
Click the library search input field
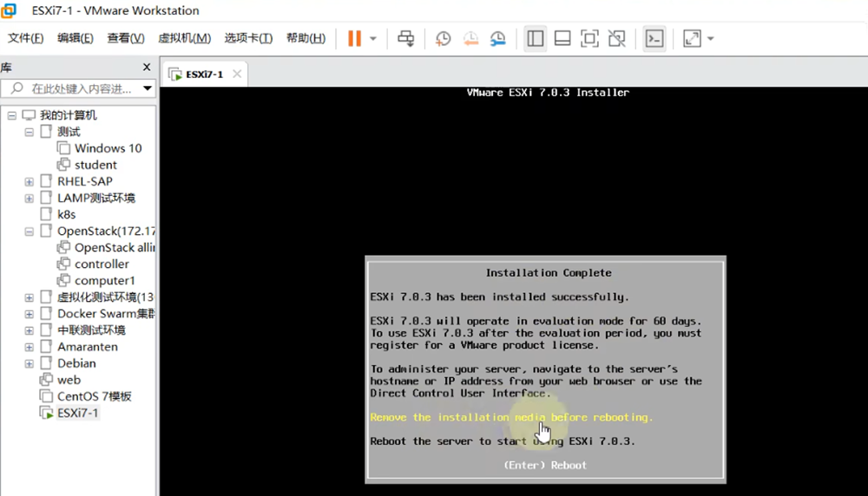[76, 88]
